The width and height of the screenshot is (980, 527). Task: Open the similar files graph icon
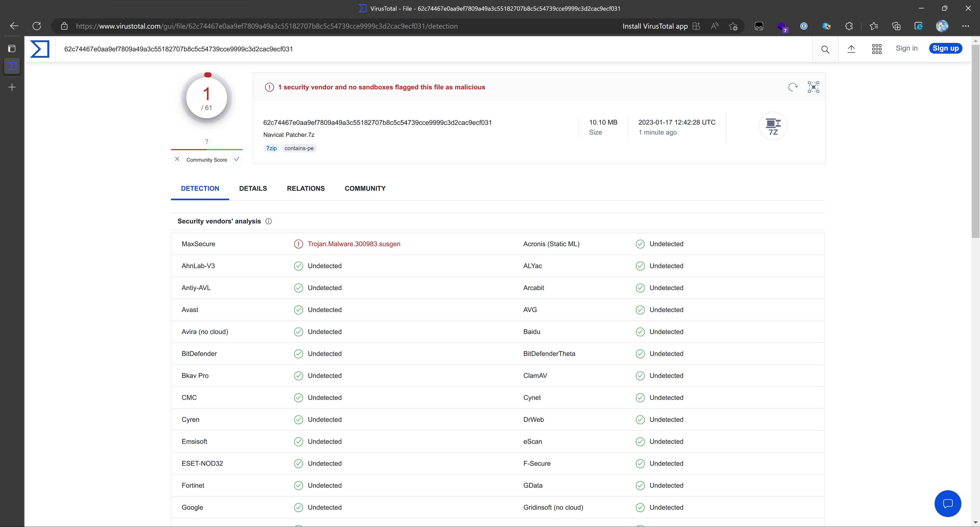pyautogui.click(x=813, y=87)
